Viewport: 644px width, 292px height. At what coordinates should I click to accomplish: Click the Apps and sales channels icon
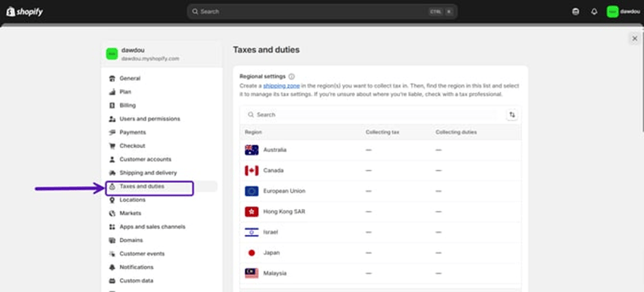point(112,227)
